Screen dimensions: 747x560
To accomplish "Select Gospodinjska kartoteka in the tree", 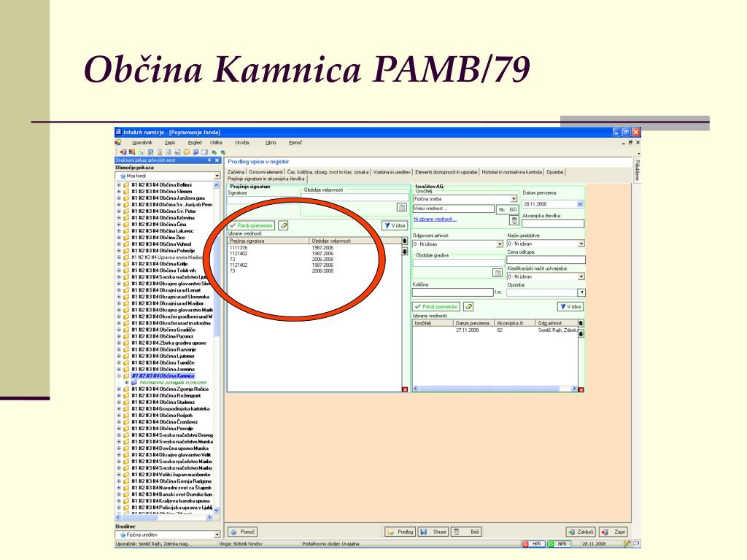I will [170, 408].
